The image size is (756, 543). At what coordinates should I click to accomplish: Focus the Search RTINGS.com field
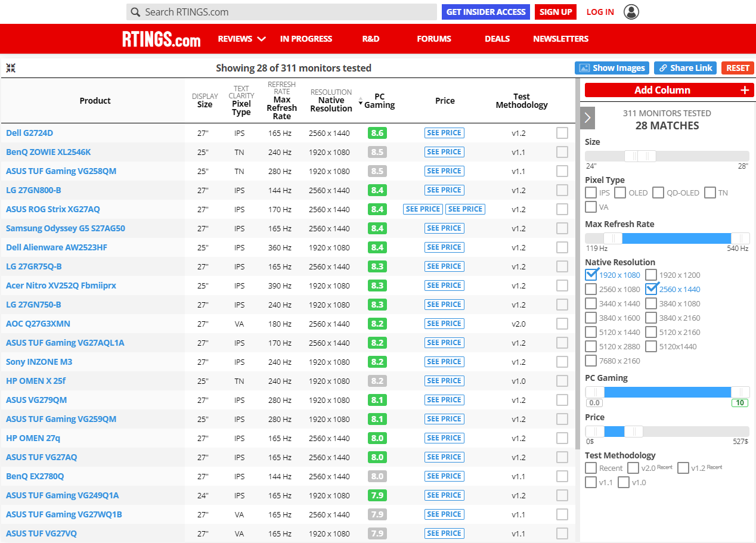tap(281, 12)
